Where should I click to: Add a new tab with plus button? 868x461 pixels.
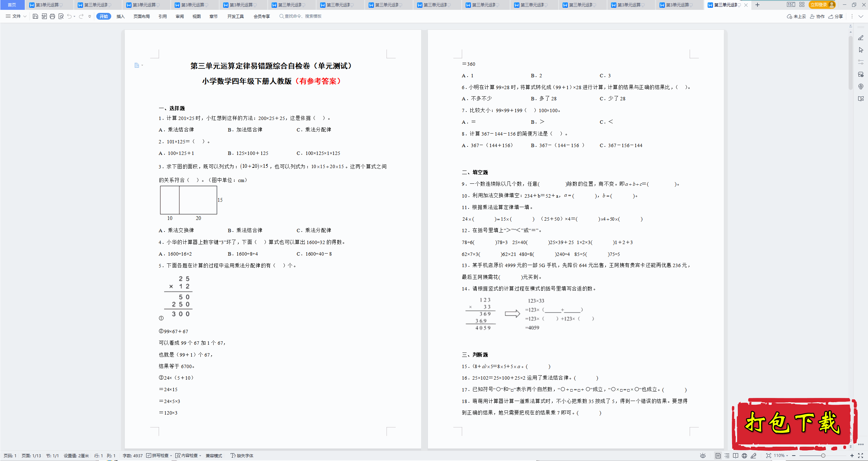(x=757, y=5)
